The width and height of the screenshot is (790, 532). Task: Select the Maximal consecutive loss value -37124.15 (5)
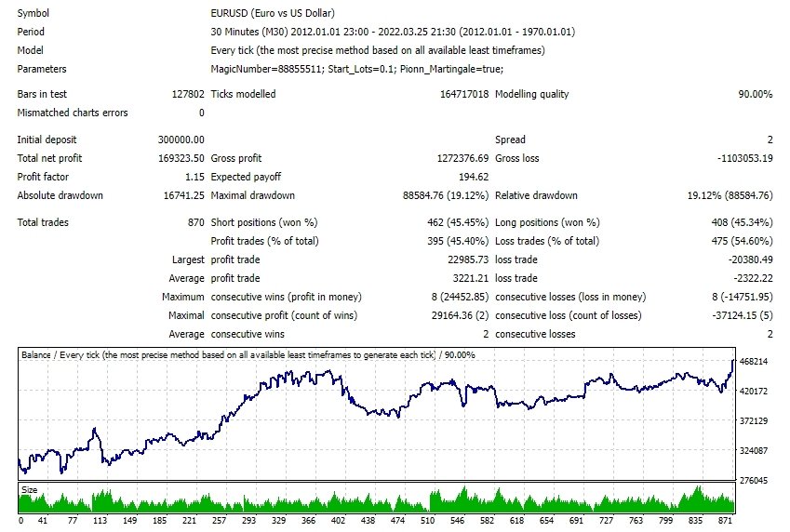(743, 316)
